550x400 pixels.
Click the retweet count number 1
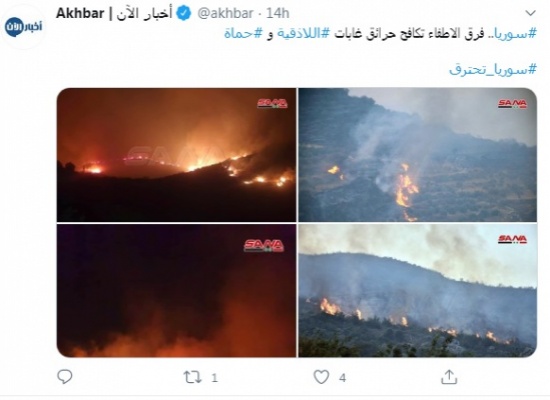214,378
